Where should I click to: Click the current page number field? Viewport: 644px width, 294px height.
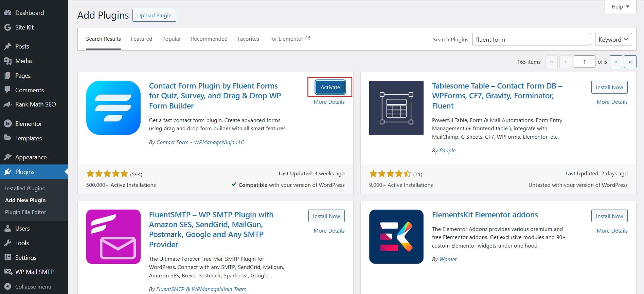(x=584, y=62)
